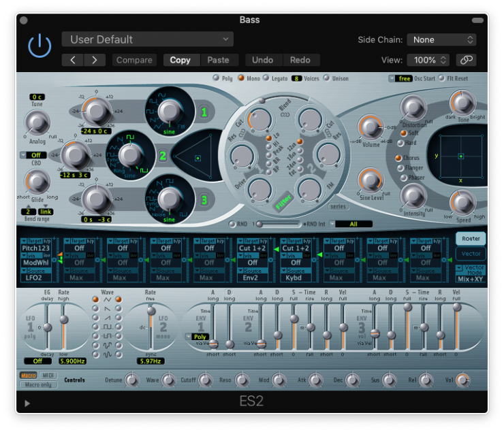Toggle oscillator 3 green number button

coord(203,199)
